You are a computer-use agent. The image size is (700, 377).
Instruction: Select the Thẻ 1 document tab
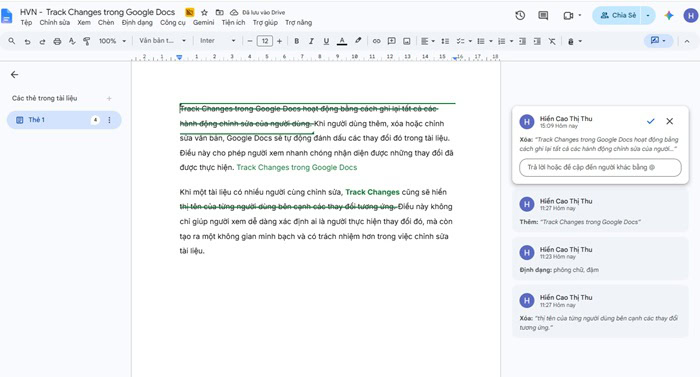[x=64, y=120]
